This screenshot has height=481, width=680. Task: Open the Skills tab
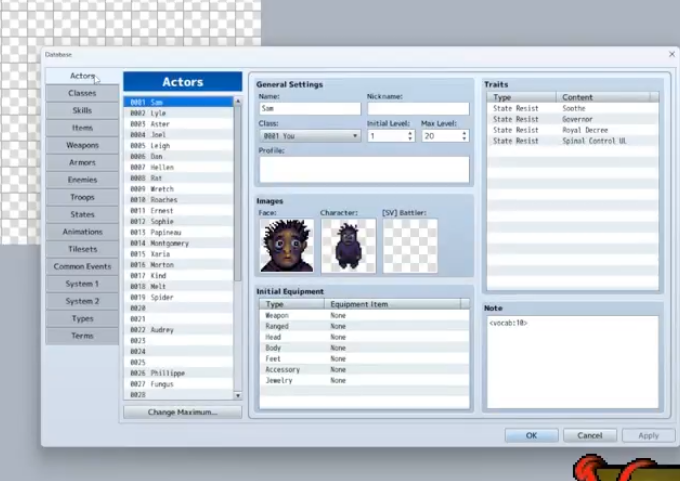(x=82, y=111)
